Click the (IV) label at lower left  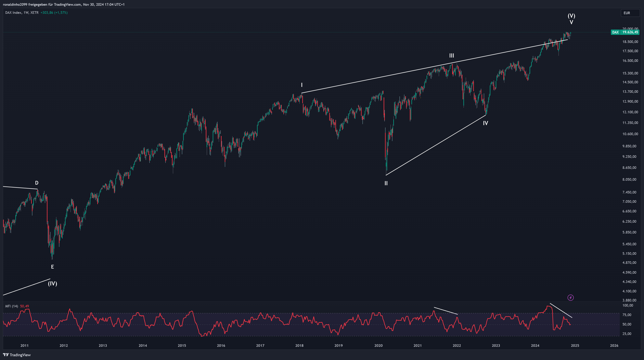[x=53, y=283]
